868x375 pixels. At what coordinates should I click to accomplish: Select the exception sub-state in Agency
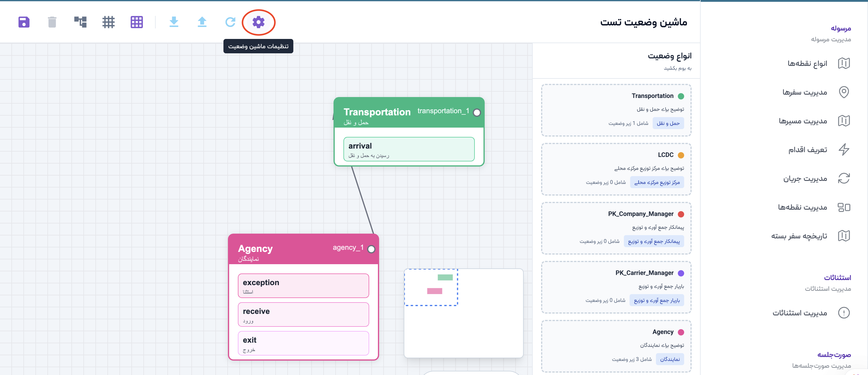(303, 286)
